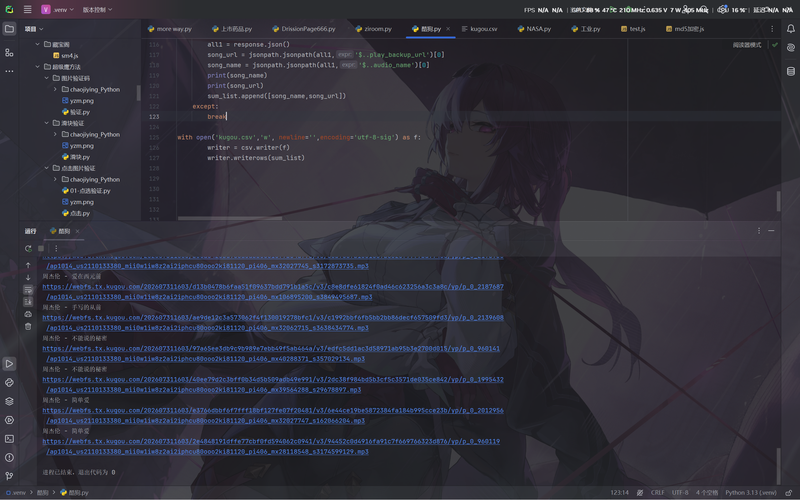Open Run panel options menu

point(759,231)
